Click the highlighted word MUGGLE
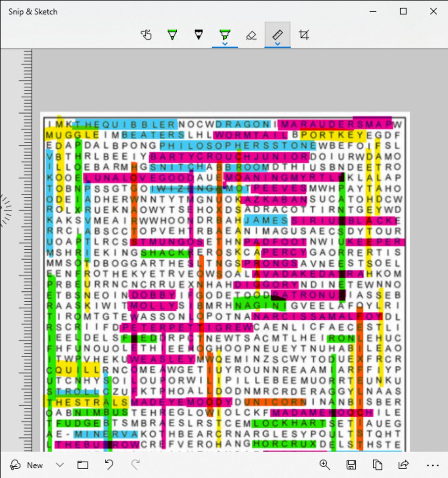 click(x=72, y=135)
